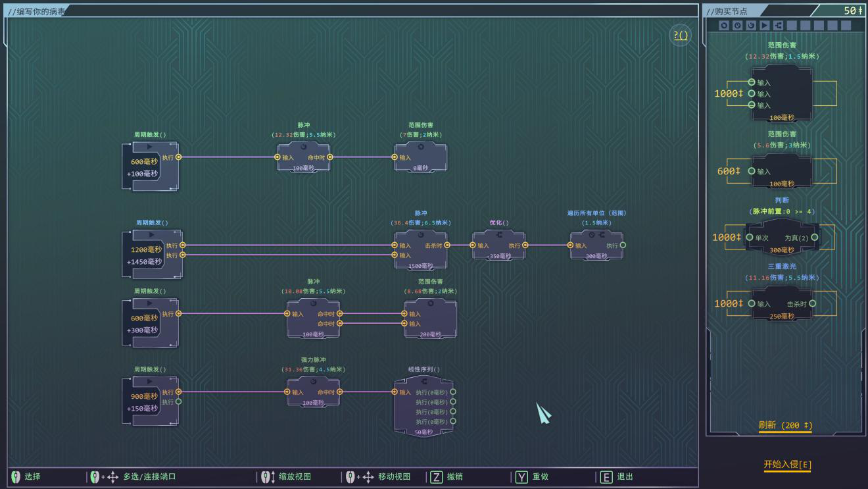The width and height of the screenshot is (868, 489).
Task: Select the 线性序列() node
Action: [423, 407]
